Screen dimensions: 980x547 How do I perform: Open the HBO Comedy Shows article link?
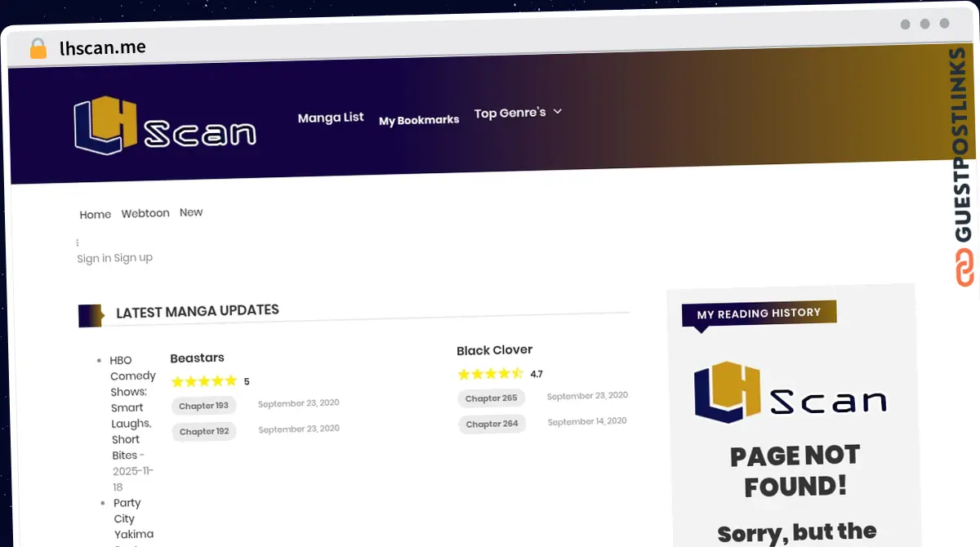[x=133, y=407]
